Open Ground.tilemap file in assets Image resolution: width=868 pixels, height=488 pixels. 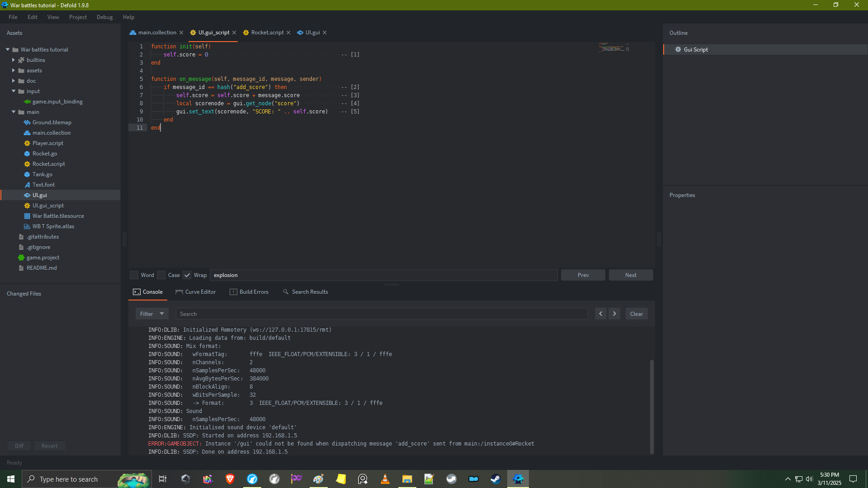tap(52, 122)
